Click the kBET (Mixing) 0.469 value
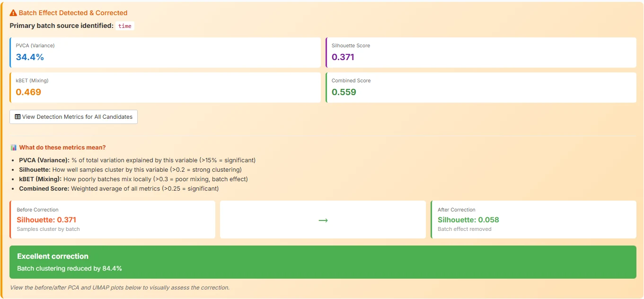 pyautogui.click(x=28, y=92)
